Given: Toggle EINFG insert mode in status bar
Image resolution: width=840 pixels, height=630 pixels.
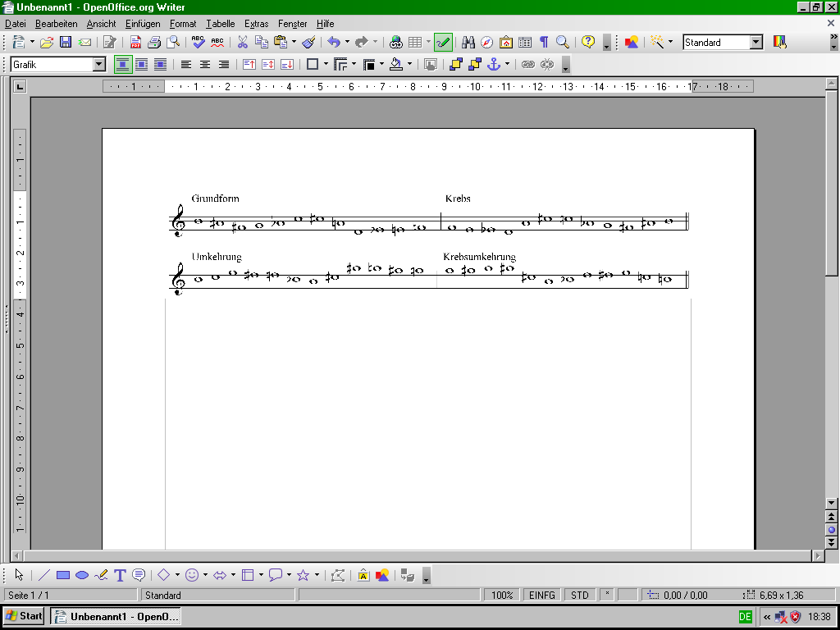Looking at the screenshot, I should tap(542, 596).
